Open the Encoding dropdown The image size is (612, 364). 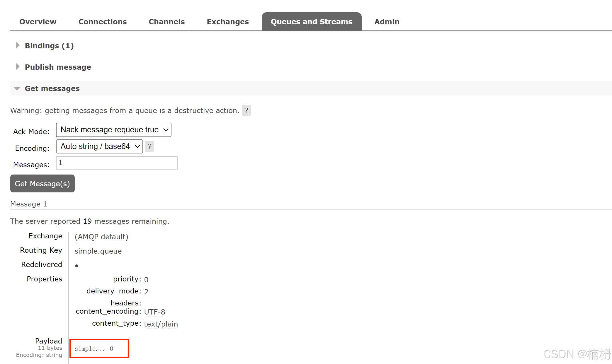pyautogui.click(x=99, y=146)
